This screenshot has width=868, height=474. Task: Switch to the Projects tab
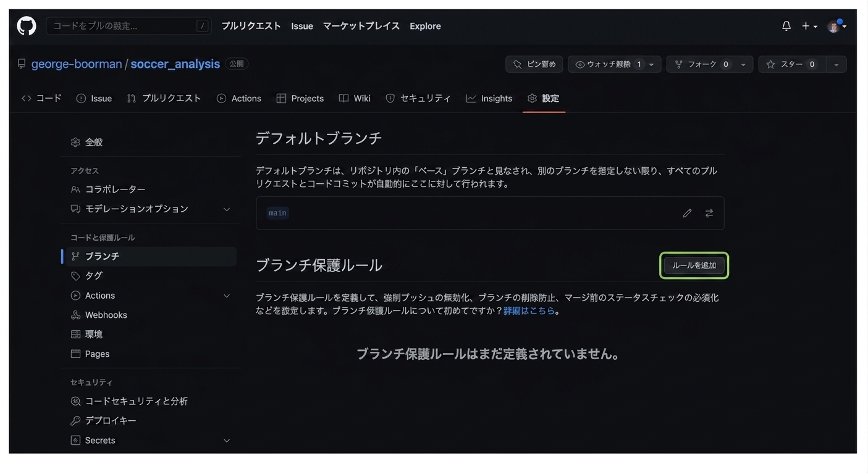click(300, 98)
